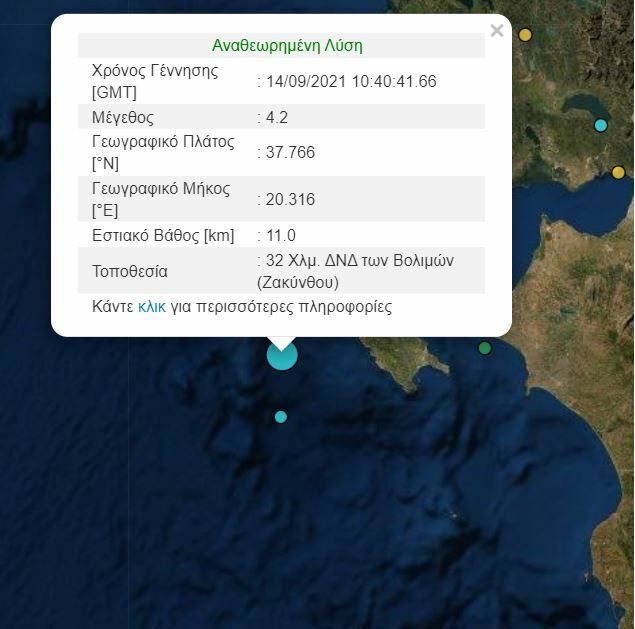Click the 'Γεωγραφικό Μήκος [°E]' label
Viewport: 635px width, 629px height.
click(x=161, y=199)
